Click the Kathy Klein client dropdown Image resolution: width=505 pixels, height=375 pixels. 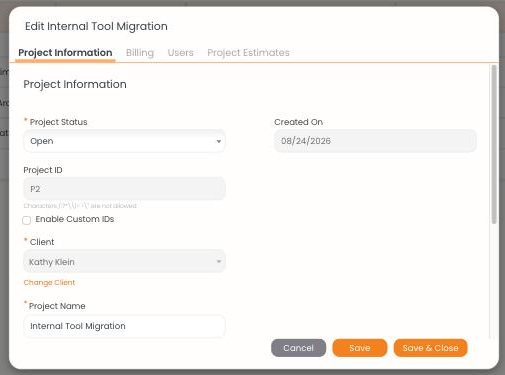tap(125, 262)
